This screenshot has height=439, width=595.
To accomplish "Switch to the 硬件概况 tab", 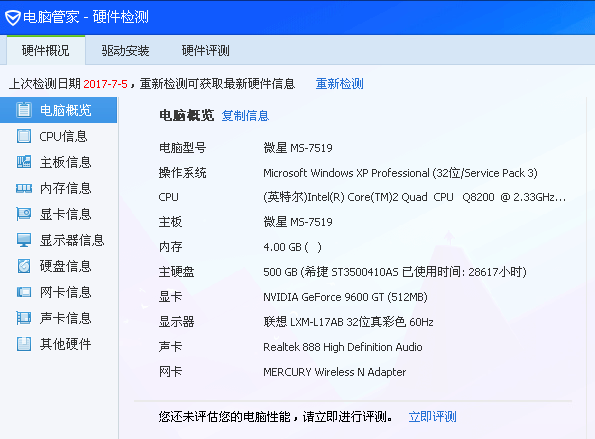I will (x=46, y=50).
